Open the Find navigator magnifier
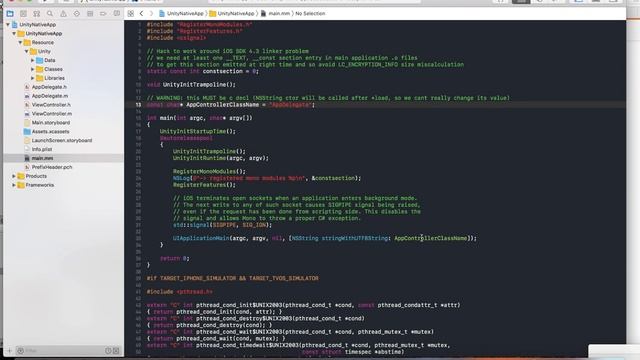640x360 pixels. click(x=50, y=13)
